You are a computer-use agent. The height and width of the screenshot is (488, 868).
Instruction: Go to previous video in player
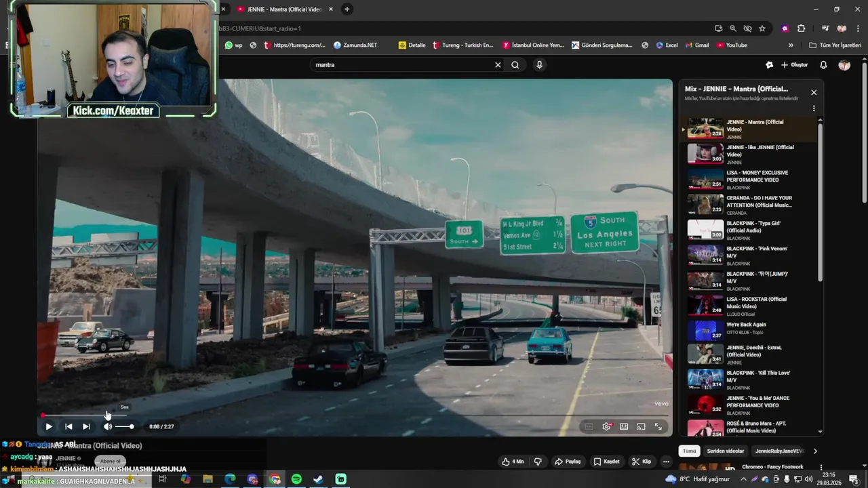tap(68, 426)
